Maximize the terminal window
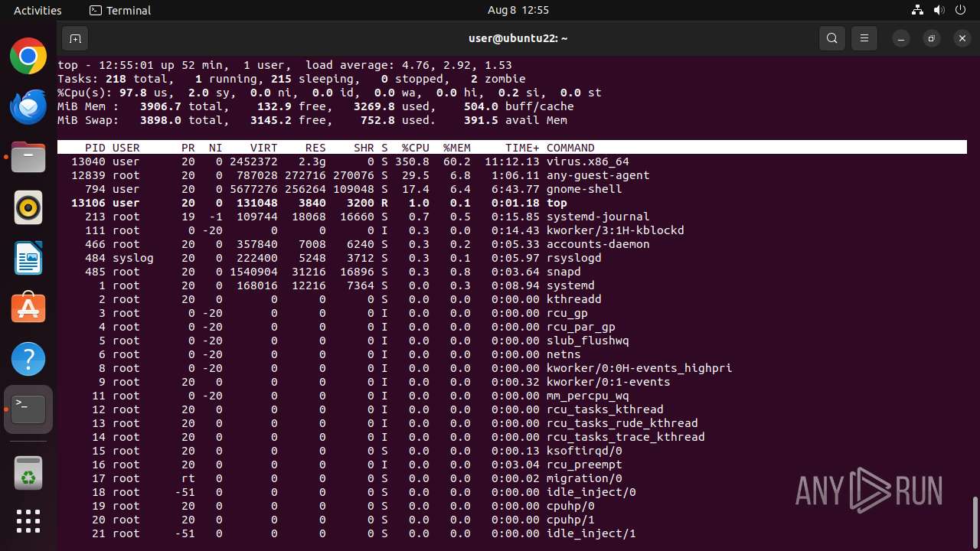The image size is (980, 551). [932, 38]
